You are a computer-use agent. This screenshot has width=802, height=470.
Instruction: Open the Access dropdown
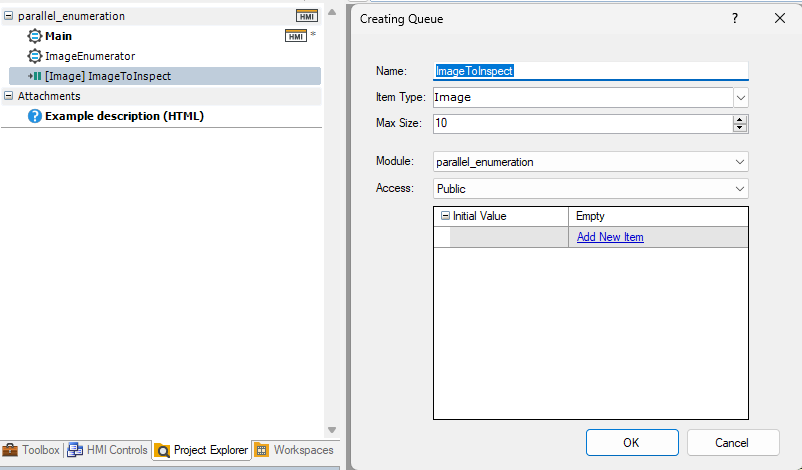click(740, 188)
